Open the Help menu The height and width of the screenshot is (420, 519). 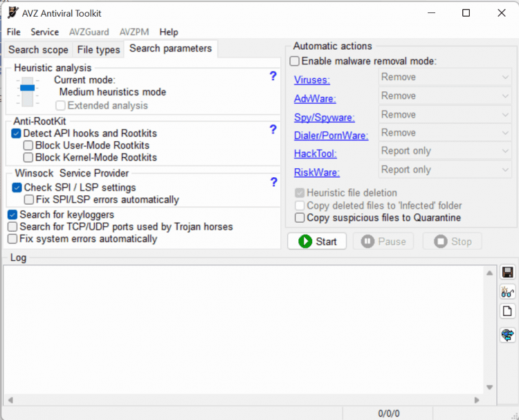[x=169, y=32]
